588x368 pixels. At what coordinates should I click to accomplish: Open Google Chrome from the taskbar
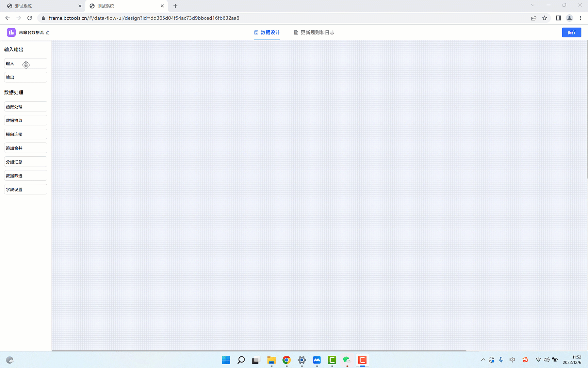tap(287, 360)
